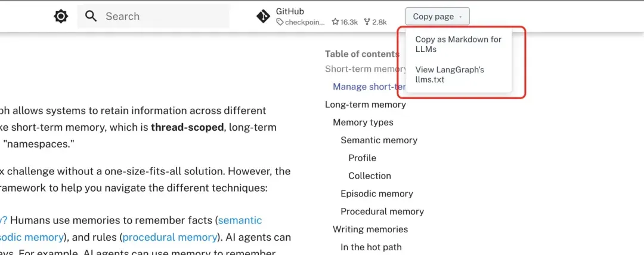Navigate to Profile in table of contents
The width and height of the screenshot is (644, 255).
[x=362, y=158]
